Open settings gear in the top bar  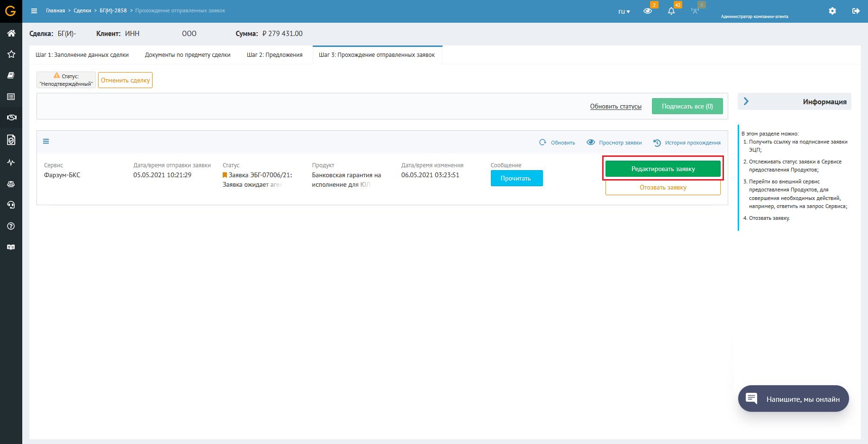832,11
